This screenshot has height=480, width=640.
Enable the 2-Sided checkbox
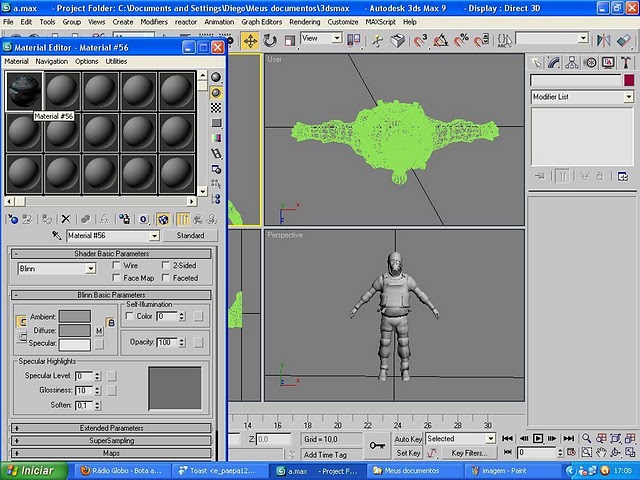(x=166, y=265)
